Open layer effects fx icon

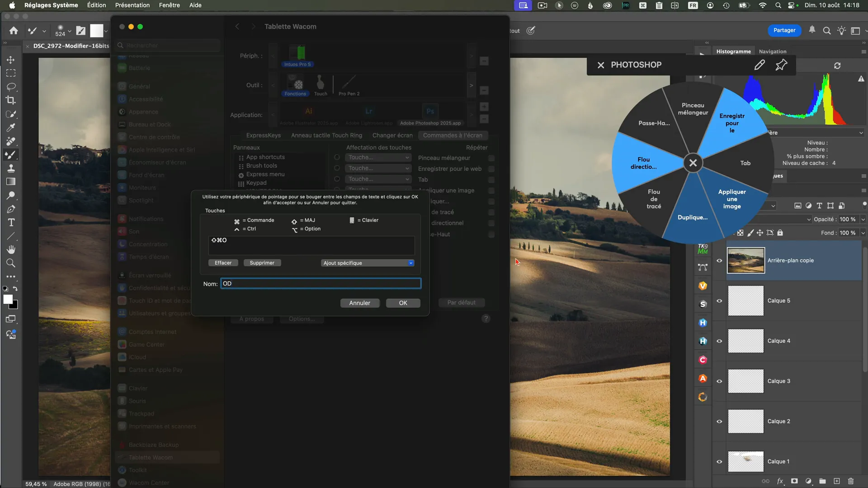coord(780,481)
